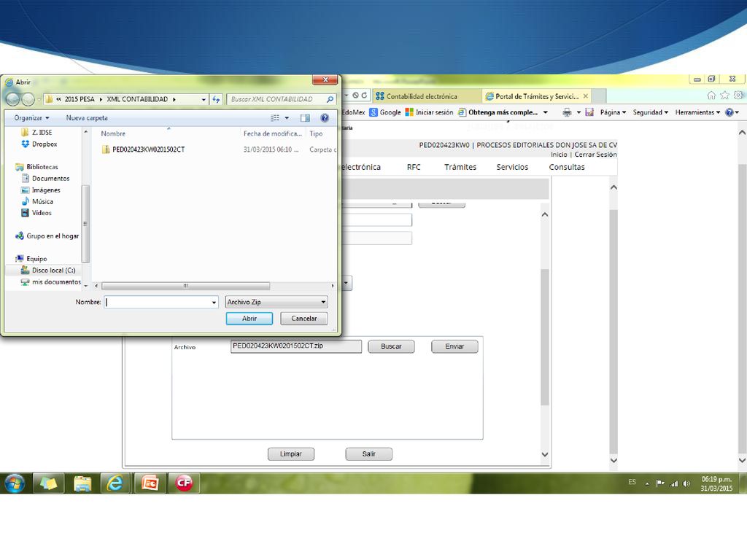Open the file folders taskbar icon
The height and width of the screenshot is (560, 747).
coord(82,483)
